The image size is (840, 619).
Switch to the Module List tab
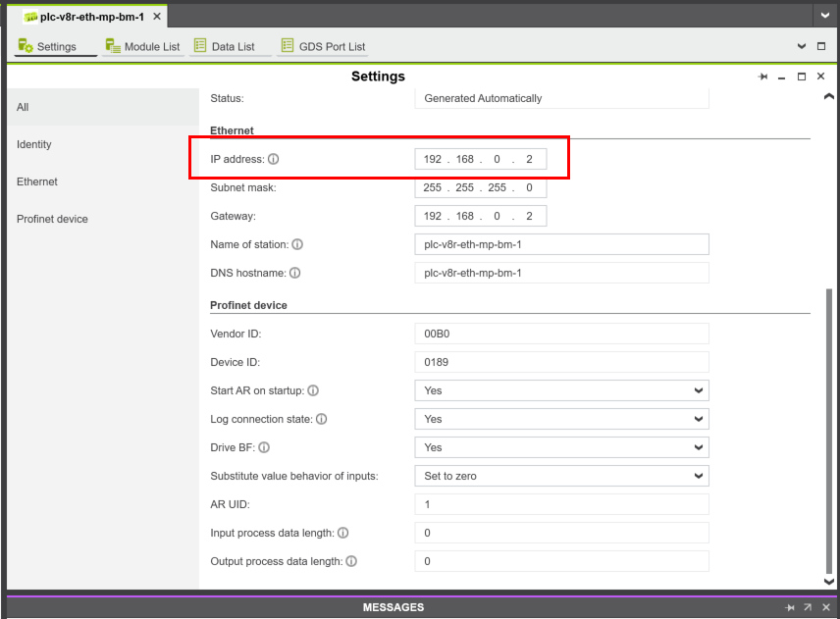pos(142,46)
